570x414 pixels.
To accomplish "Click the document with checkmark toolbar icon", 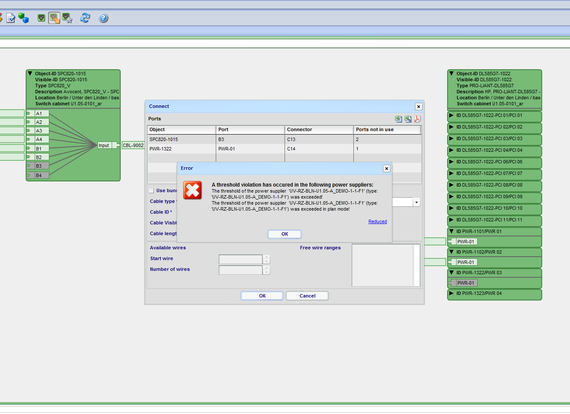I will point(11,18).
